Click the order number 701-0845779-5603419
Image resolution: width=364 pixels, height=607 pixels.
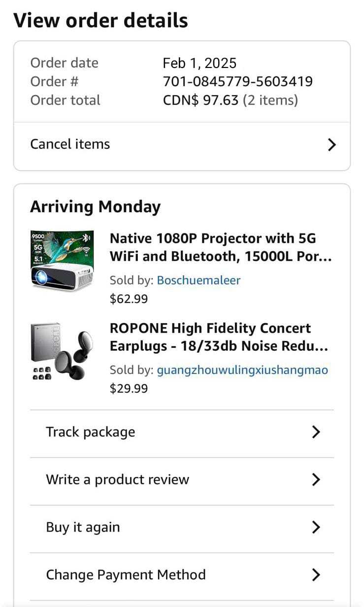coord(237,81)
